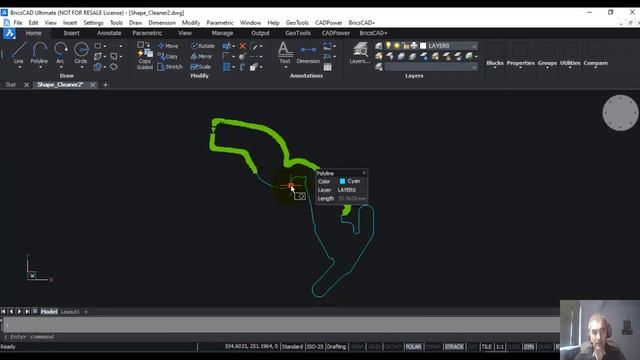
Task: Select the Circle tool
Action: [x=81, y=52]
